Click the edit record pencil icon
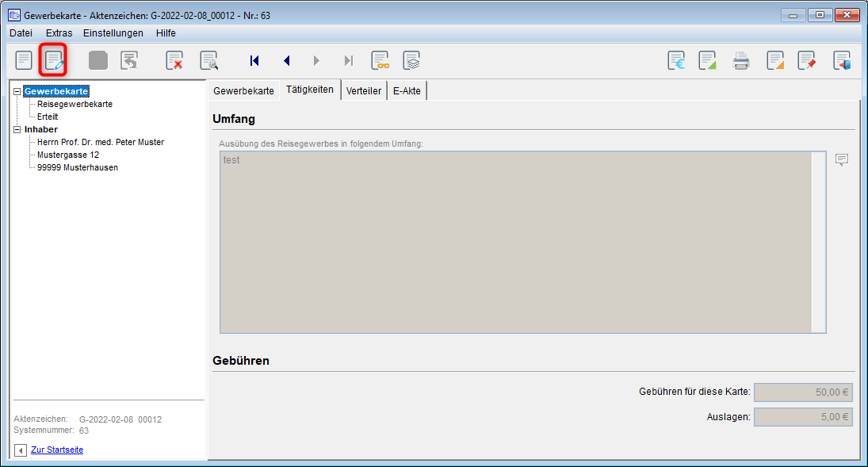This screenshot has height=467, width=868. tap(54, 61)
